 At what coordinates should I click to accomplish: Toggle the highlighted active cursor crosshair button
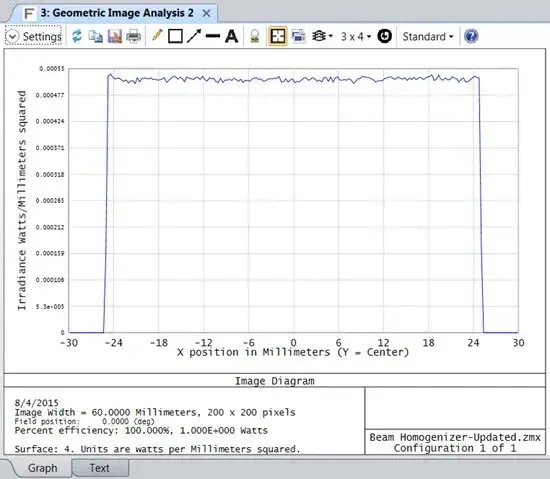(278, 36)
